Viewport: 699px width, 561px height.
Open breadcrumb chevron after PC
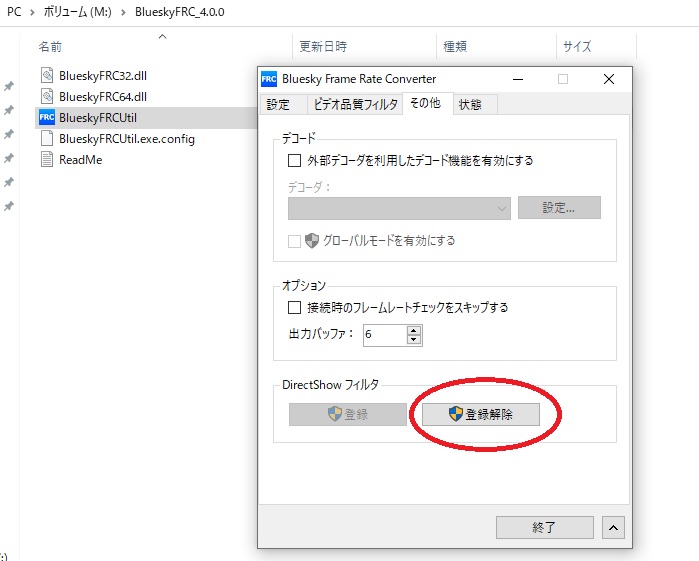(32, 12)
